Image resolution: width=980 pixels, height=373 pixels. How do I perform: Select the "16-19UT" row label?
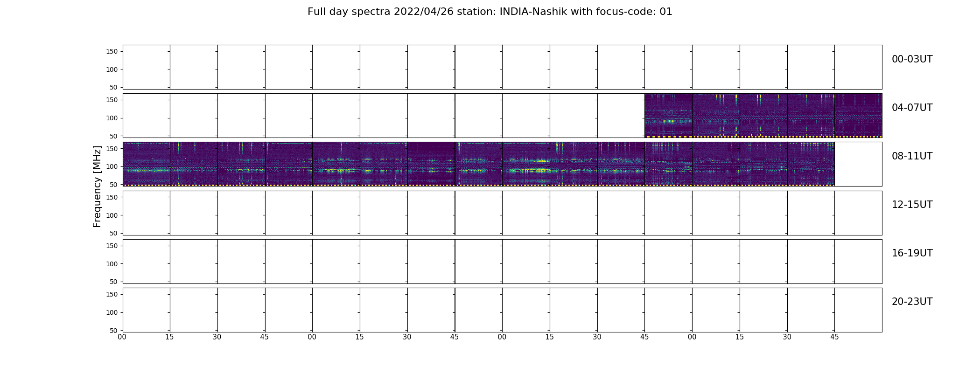click(x=912, y=253)
